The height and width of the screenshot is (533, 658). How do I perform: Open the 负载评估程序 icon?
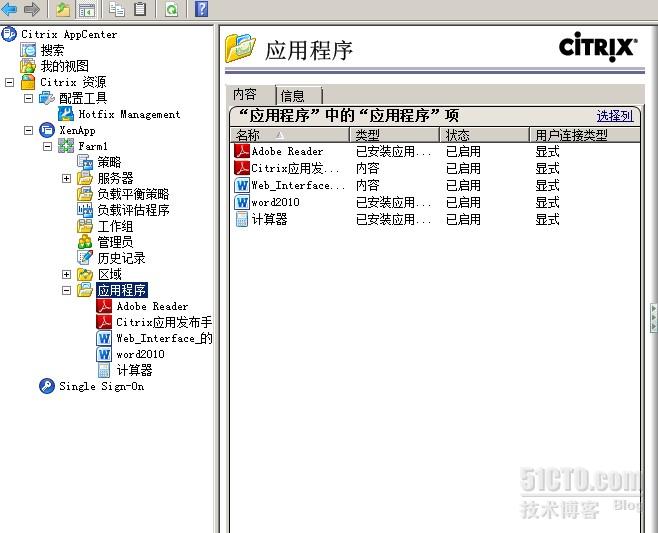[85, 210]
